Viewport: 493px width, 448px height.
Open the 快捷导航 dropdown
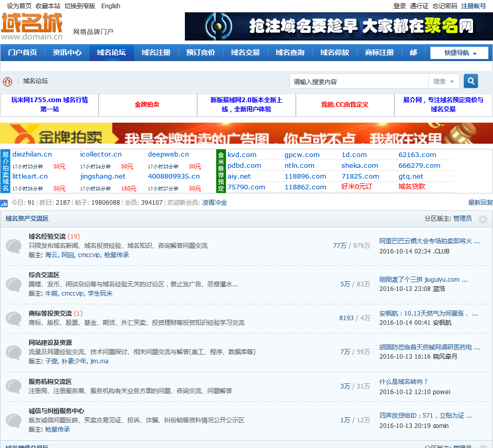pyautogui.click(x=459, y=53)
